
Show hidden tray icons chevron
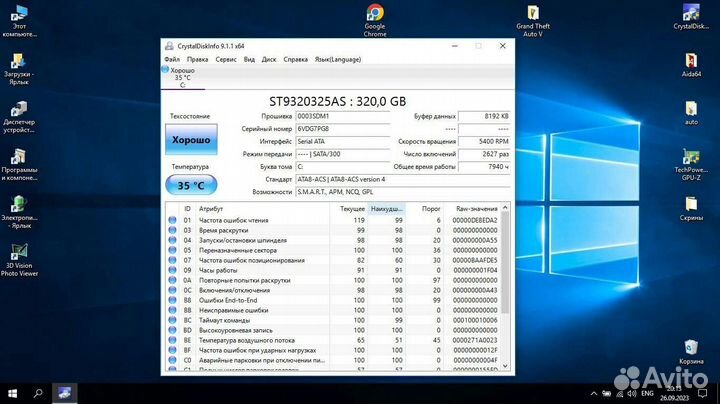[x=594, y=393]
